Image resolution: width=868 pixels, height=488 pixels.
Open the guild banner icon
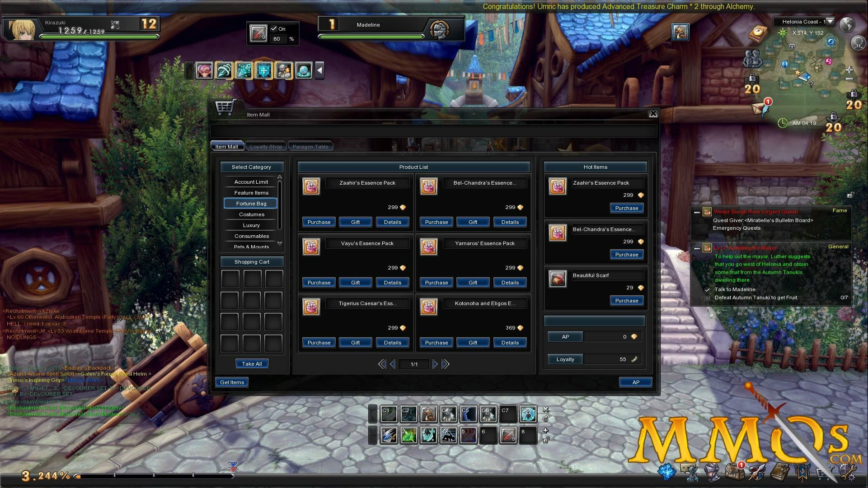802,473
